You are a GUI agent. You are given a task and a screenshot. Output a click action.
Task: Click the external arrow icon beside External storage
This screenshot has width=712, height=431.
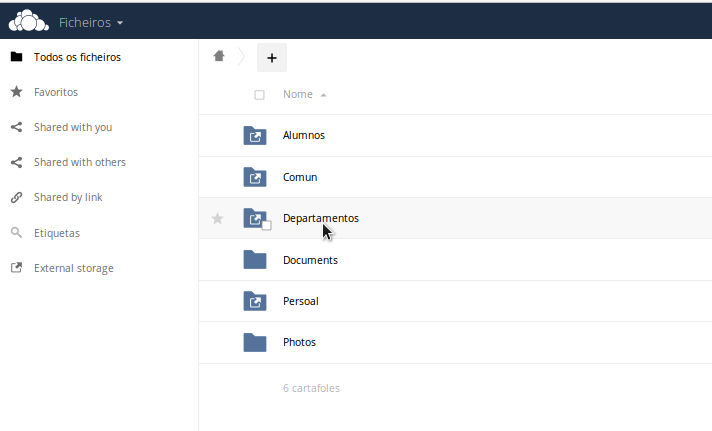(x=16, y=268)
